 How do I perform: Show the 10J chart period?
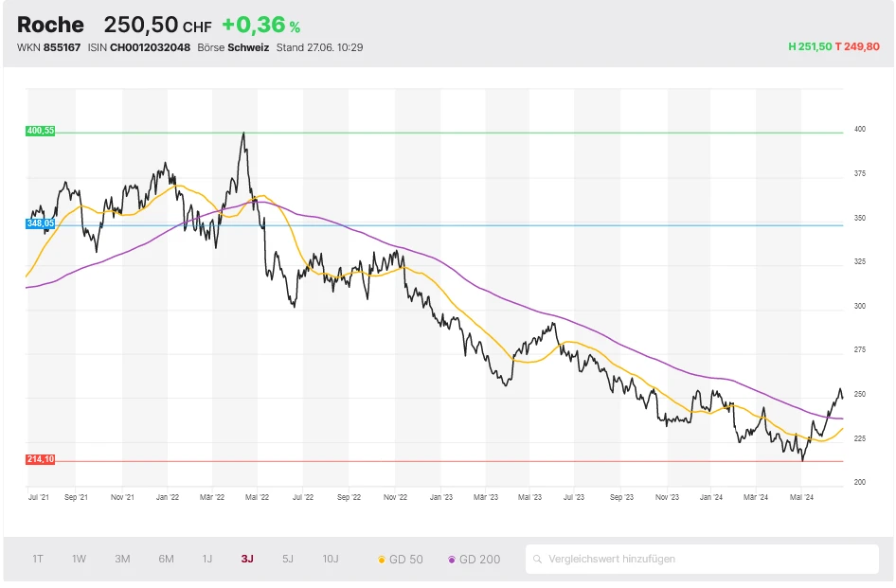pos(331,559)
